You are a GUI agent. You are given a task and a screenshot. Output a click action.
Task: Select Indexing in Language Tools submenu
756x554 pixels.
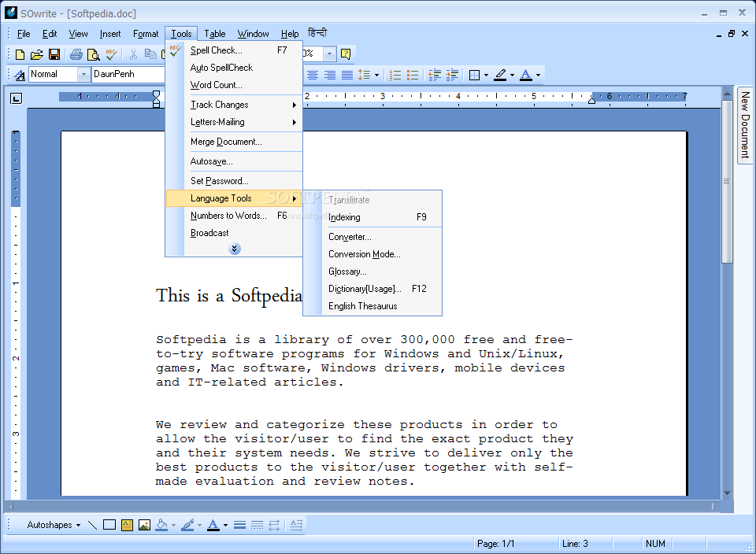coord(372,217)
